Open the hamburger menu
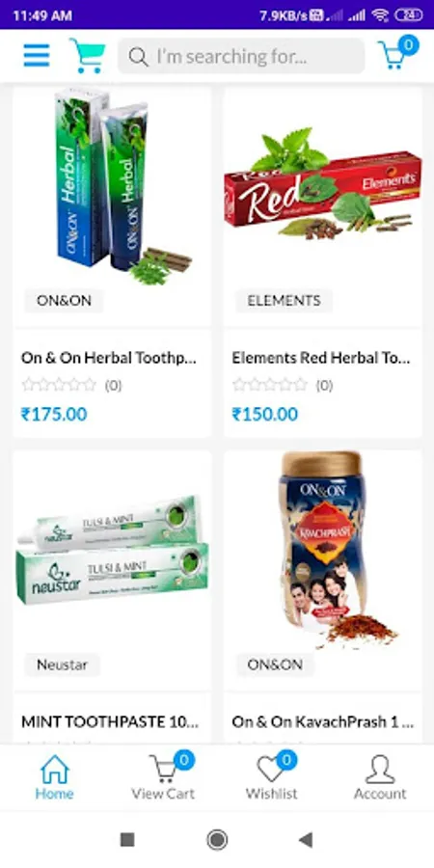434x868 pixels. pos(37,55)
